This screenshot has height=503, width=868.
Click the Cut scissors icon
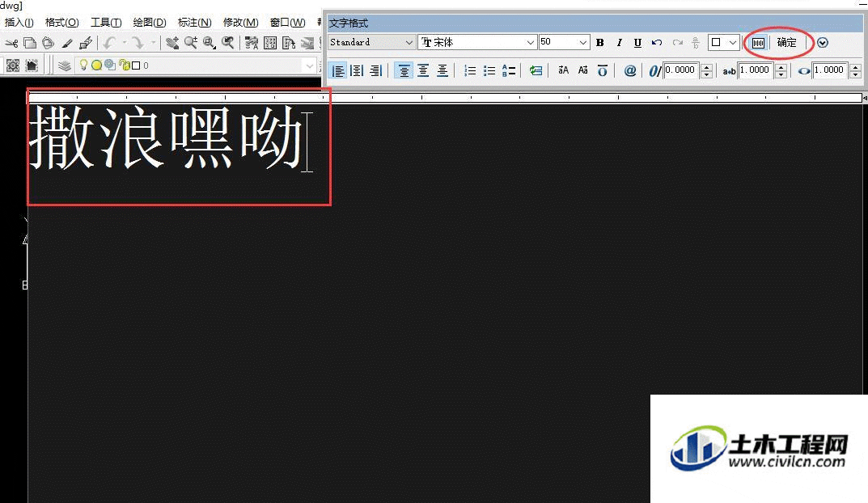11,43
